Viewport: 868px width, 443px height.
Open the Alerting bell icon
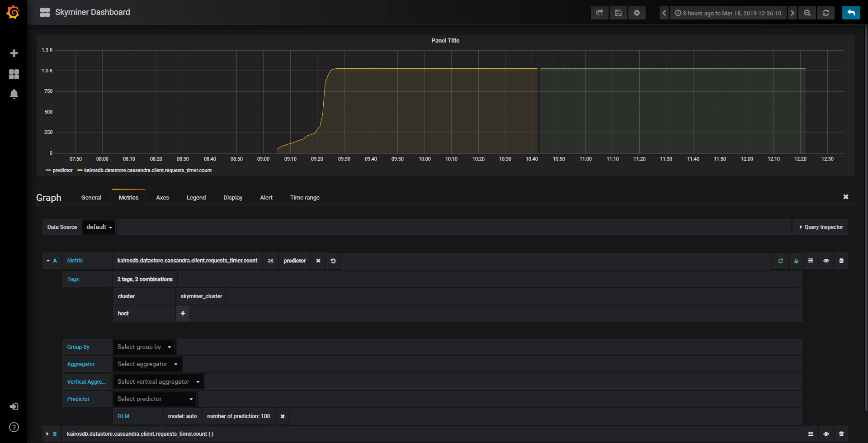tap(14, 94)
